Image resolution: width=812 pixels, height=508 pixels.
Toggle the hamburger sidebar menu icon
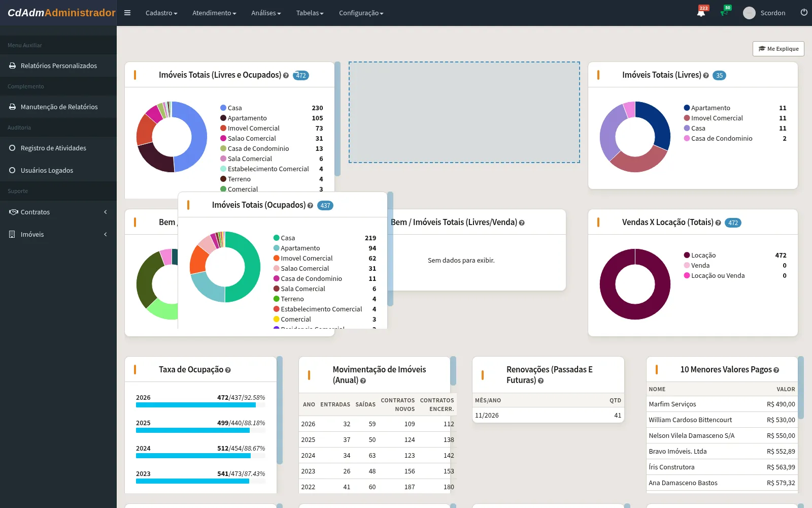tap(127, 13)
